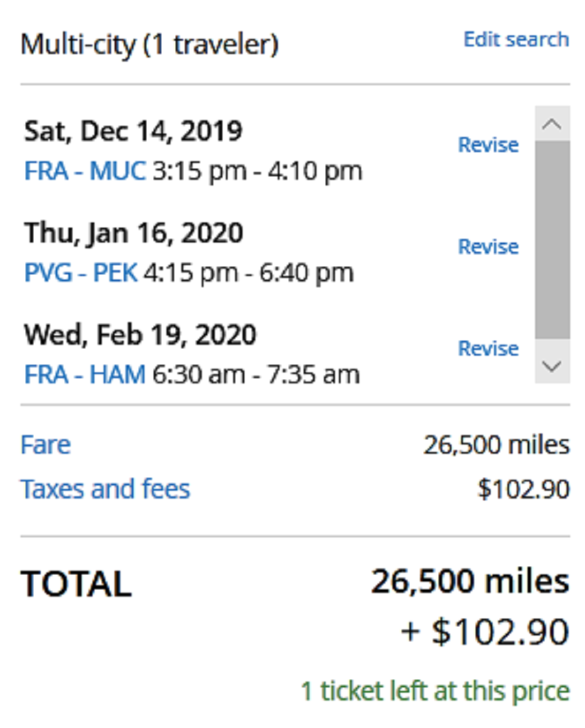Screen dimensions: 585x728
Task: Revise the Feb 19 FRA - HAM flight
Action: coord(488,348)
